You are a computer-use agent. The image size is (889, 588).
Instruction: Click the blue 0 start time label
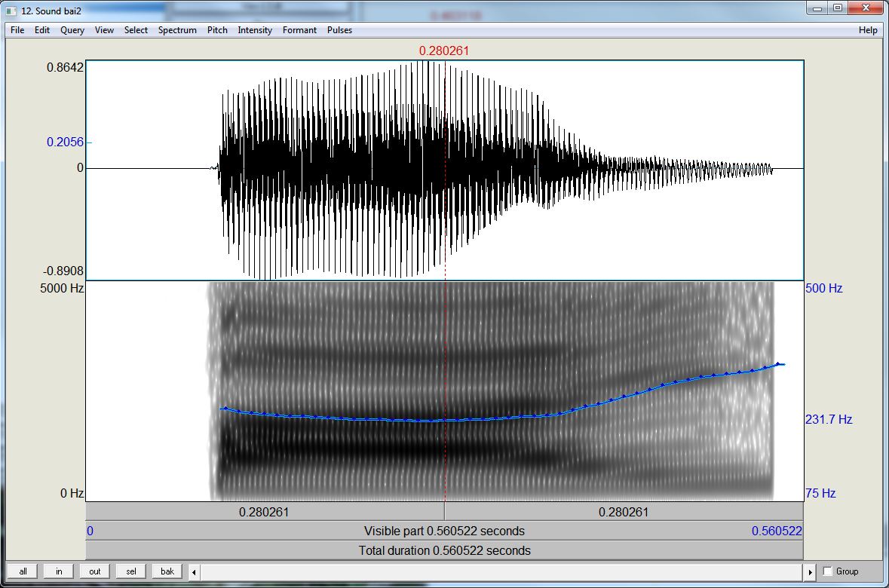click(90, 531)
